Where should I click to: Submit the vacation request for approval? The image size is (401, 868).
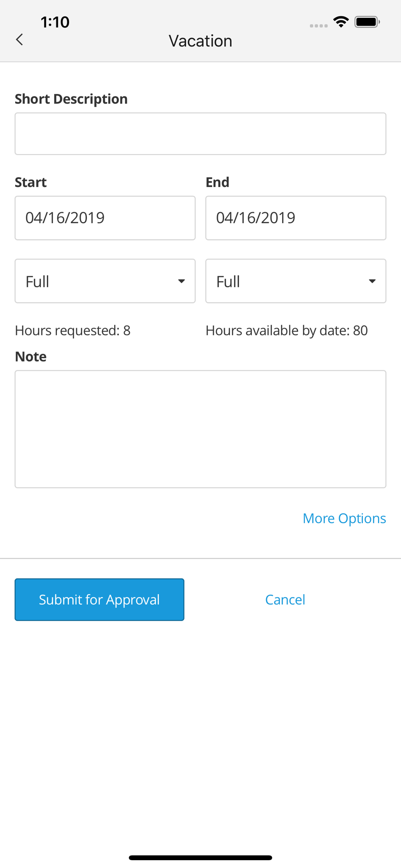coord(99,599)
